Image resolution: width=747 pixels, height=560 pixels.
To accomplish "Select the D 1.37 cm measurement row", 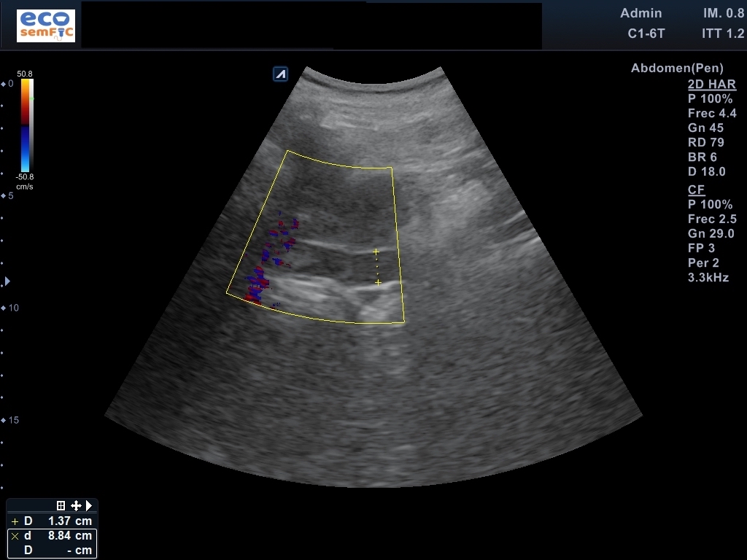I will (x=51, y=521).
